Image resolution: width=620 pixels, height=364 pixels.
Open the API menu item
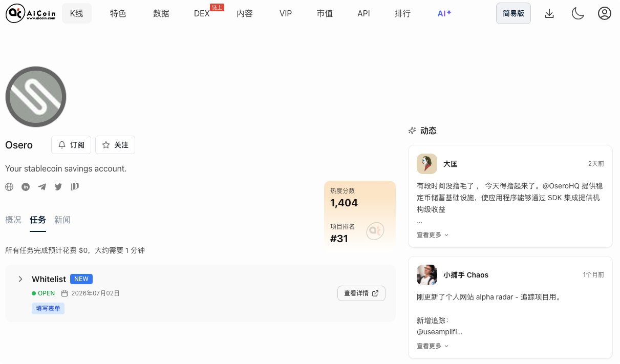click(364, 13)
